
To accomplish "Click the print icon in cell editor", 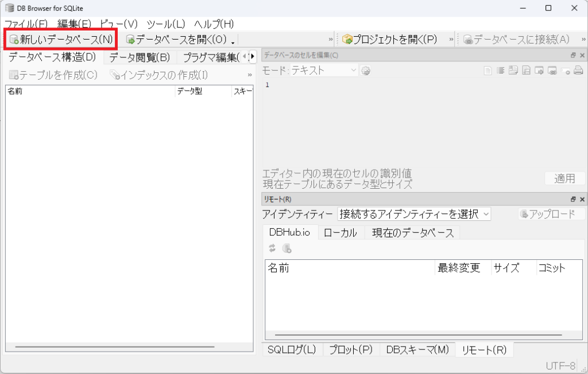I will coord(578,71).
